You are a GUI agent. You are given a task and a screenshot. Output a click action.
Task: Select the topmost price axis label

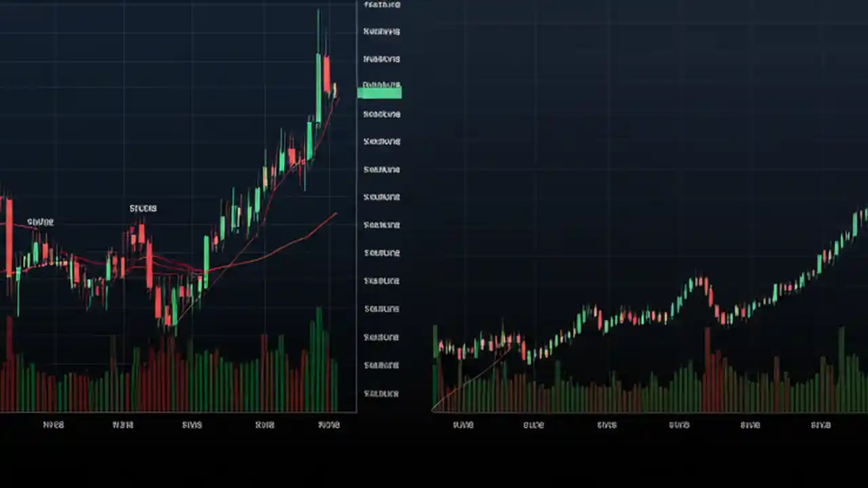point(381,5)
